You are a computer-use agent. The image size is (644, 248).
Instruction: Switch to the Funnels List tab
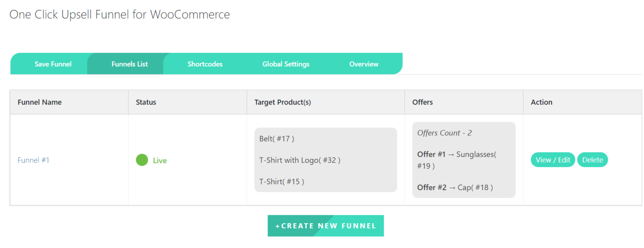tap(129, 64)
